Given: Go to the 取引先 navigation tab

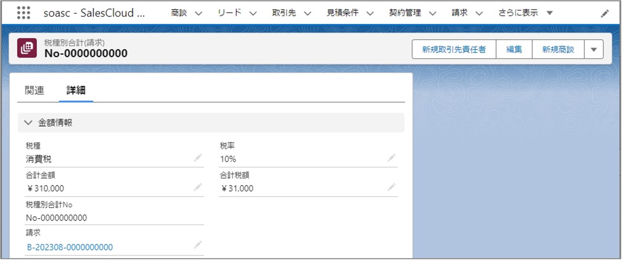Looking at the screenshot, I should pos(284,13).
